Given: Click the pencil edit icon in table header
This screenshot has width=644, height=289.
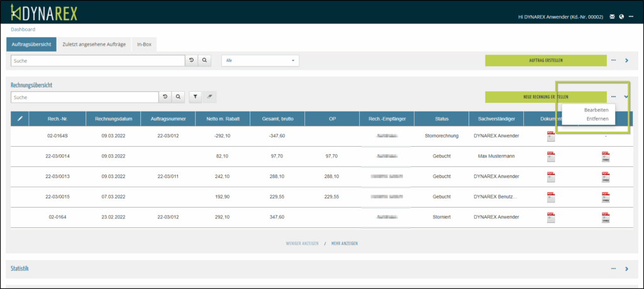Looking at the screenshot, I should point(20,118).
